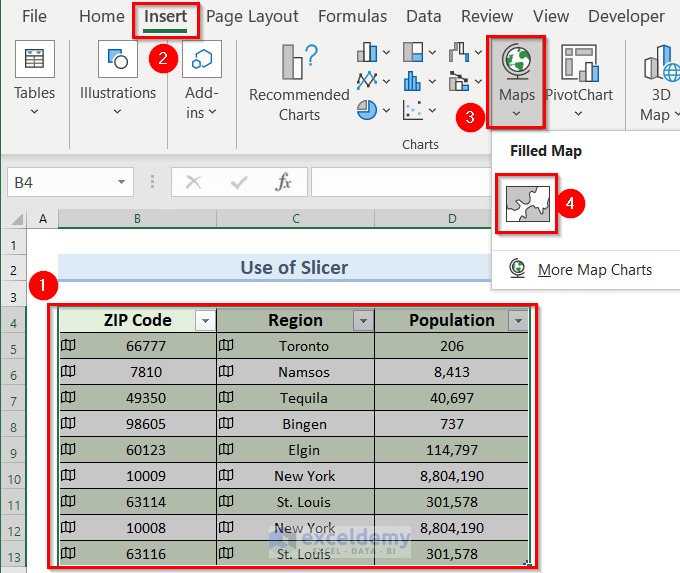
Task: Open the Add-ins icon
Action: 202,59
